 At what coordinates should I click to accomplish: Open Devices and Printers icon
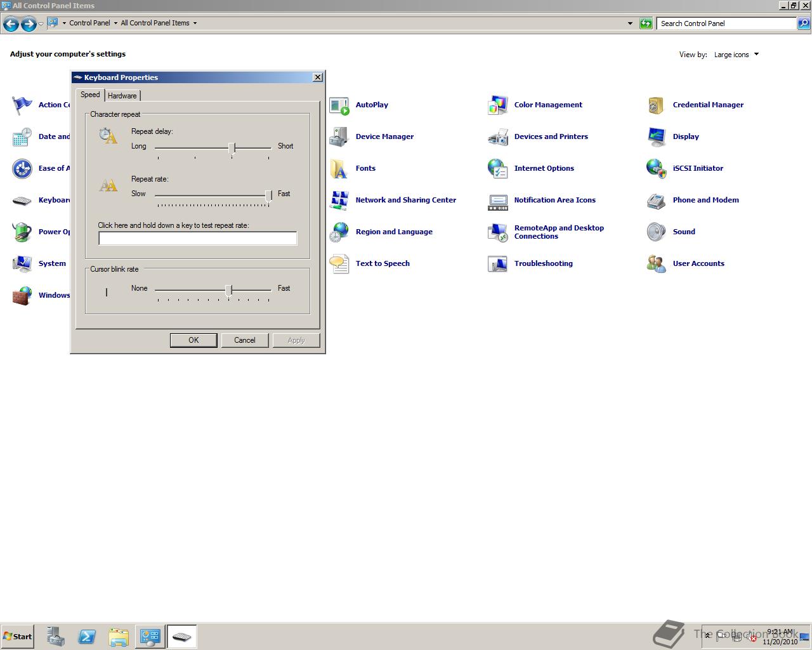(498, 137)
